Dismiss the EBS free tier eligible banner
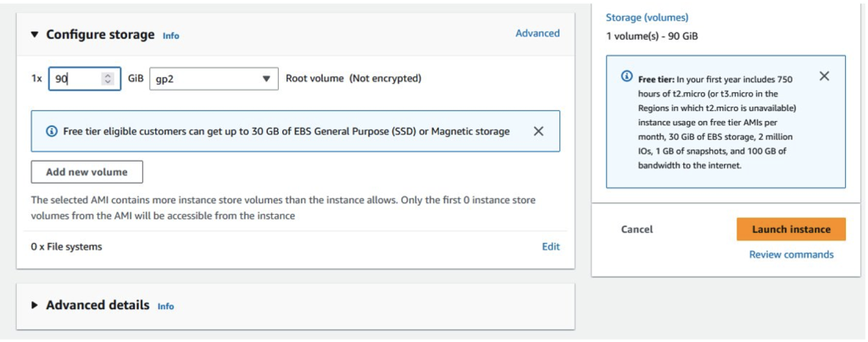This screenshot has height=342, width=868. [x=538, y=131]
